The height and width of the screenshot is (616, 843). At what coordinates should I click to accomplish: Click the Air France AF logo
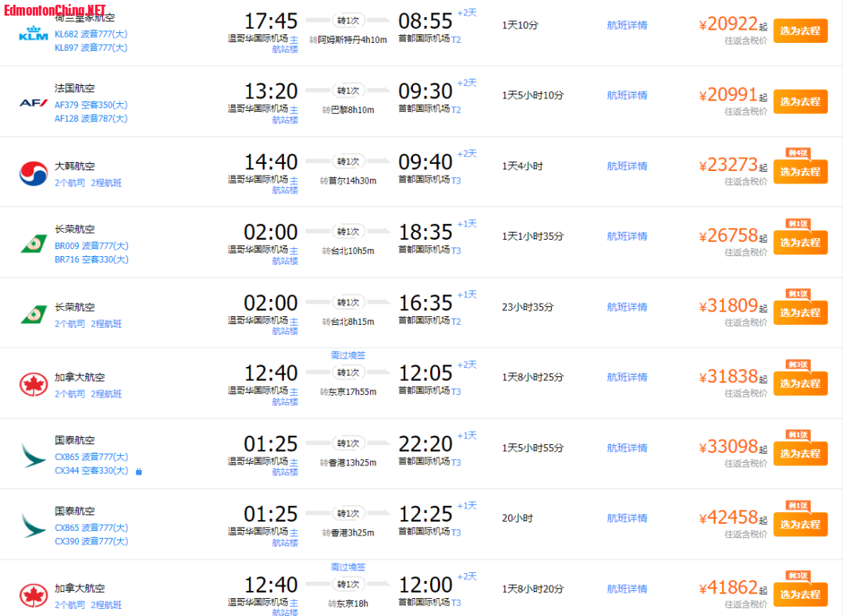[x=34, y=102]
